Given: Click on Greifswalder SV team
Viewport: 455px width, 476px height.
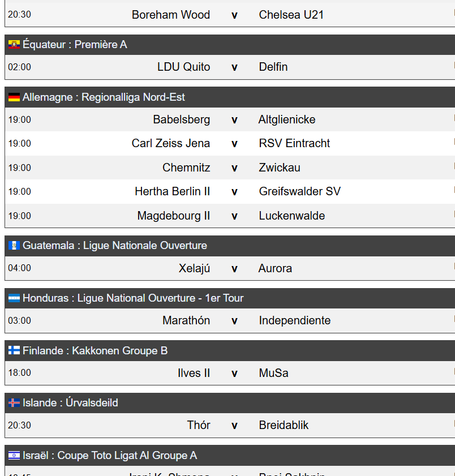Looking at the screenshot, I should (300, 191).
